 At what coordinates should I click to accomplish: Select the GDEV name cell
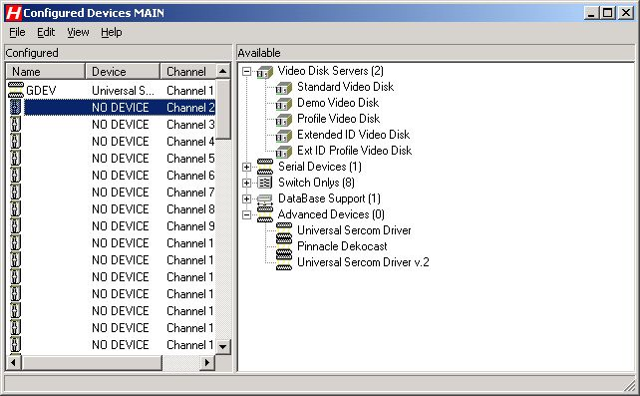tap(41, 91)
